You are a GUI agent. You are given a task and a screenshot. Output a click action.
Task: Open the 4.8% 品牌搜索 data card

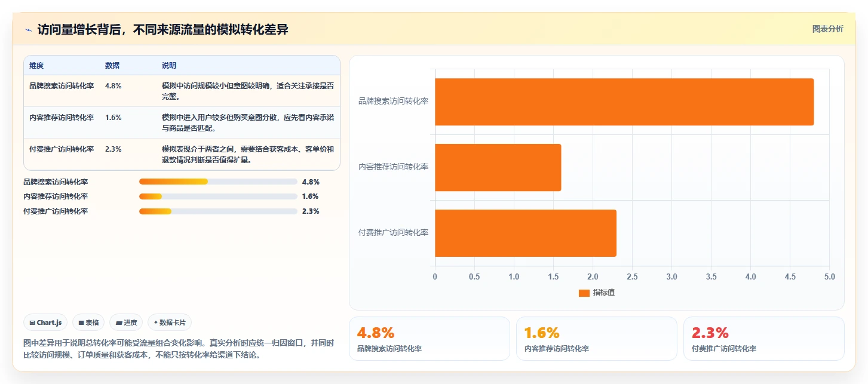point(430,339)
